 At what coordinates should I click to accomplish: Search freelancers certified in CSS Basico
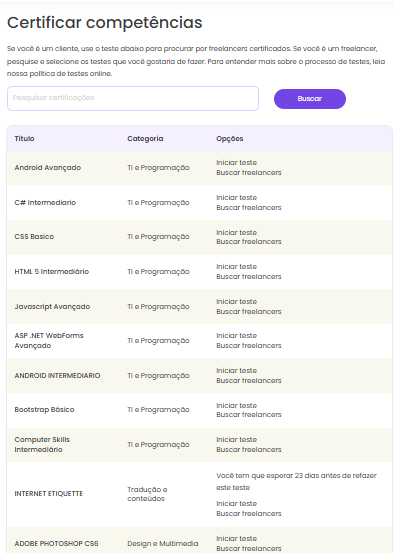(x=249, y=242)
